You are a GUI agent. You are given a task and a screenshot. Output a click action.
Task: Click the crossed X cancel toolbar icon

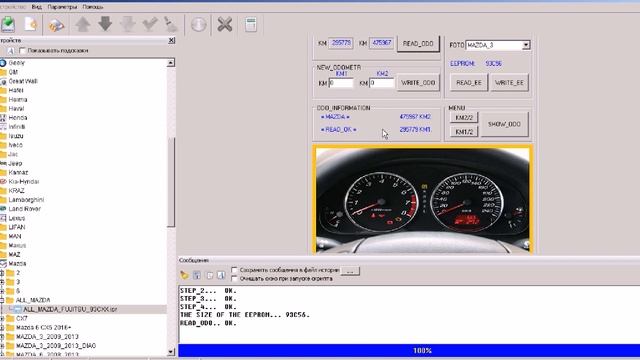(224, 24)
